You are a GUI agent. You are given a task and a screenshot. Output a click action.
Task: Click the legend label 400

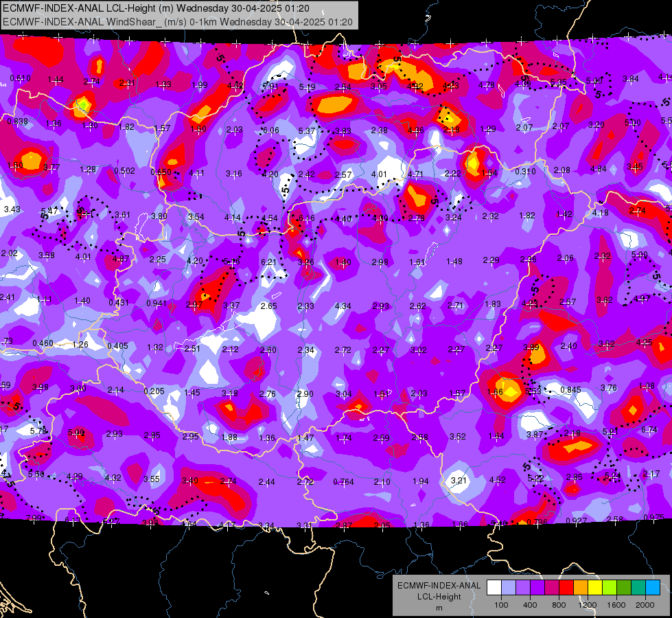click(x=530, y=605)
